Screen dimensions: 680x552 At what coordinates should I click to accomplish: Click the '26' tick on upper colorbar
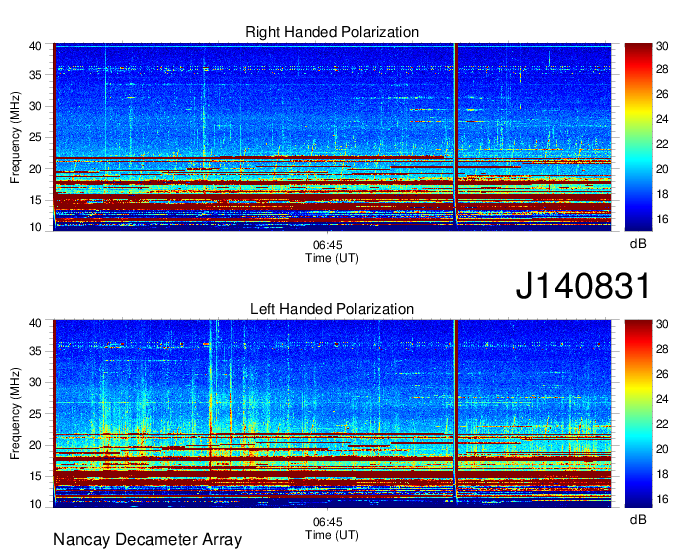click(662, 94)
